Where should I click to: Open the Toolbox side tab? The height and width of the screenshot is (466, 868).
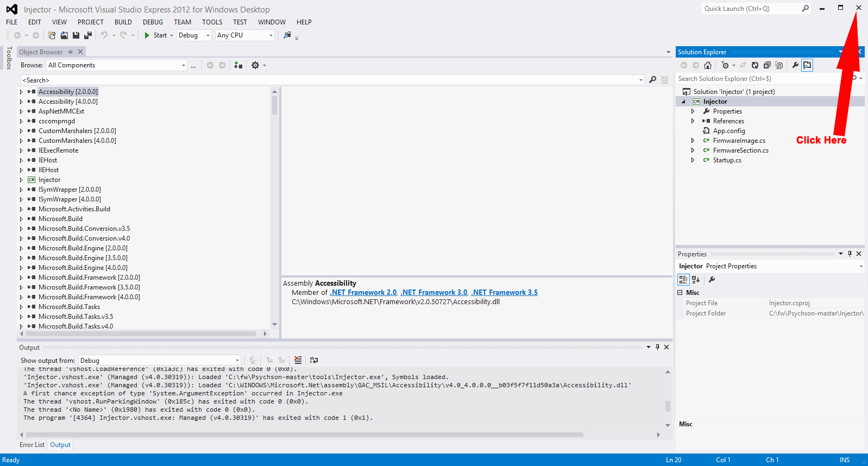click(x=9, y=58)
